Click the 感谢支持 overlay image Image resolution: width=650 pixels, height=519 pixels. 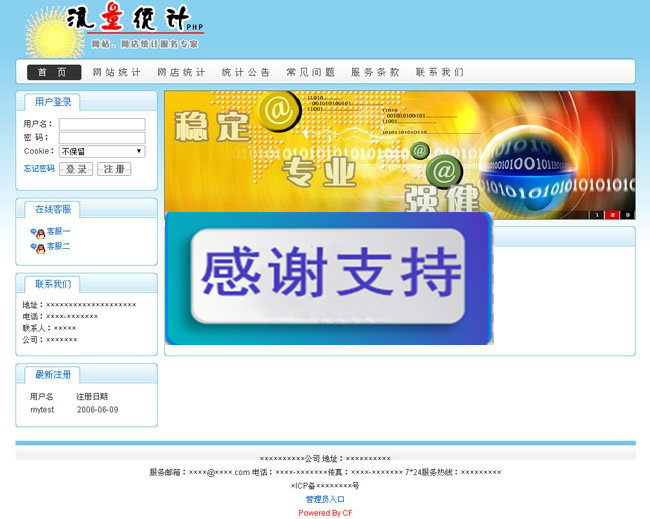click(x=329, y=278)
